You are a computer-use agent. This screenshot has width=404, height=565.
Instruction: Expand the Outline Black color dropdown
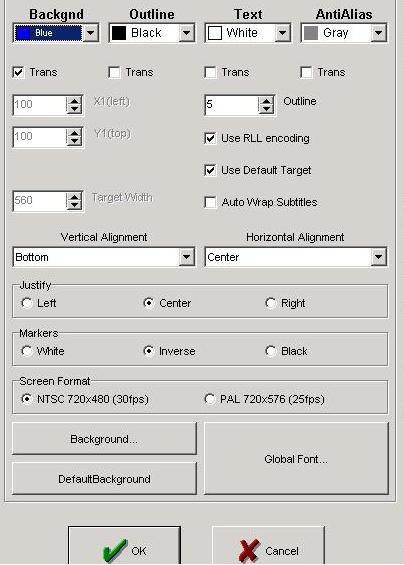186,33
